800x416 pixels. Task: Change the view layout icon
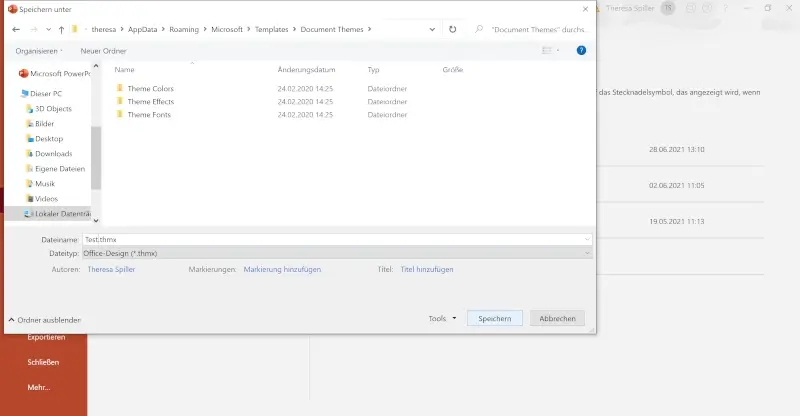(x=547, y=50)
